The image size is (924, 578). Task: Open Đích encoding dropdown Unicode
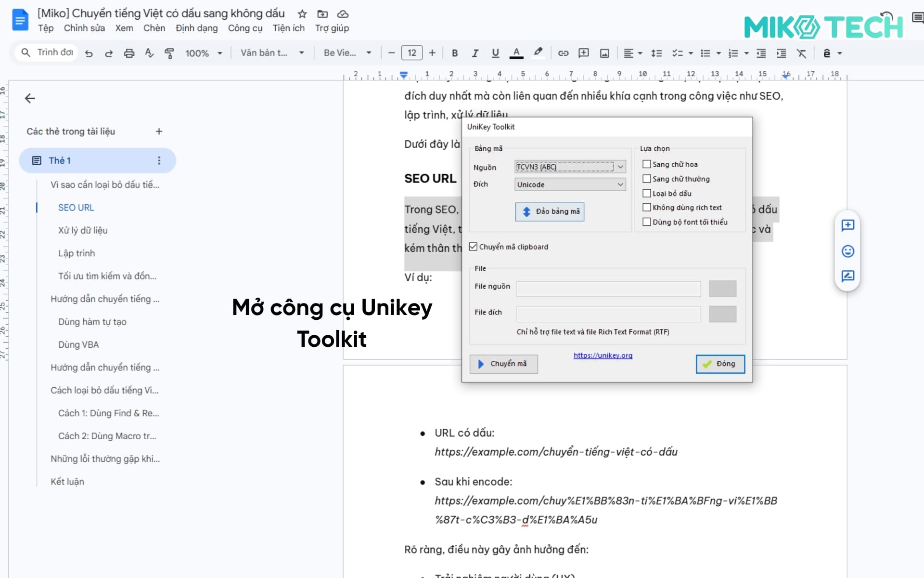(x=570, y=184)
